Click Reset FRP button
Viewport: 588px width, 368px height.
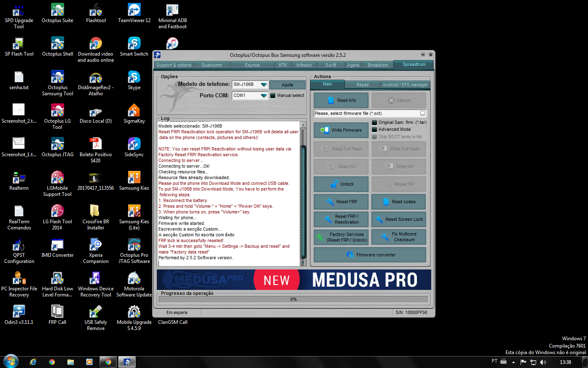[341, 202]
